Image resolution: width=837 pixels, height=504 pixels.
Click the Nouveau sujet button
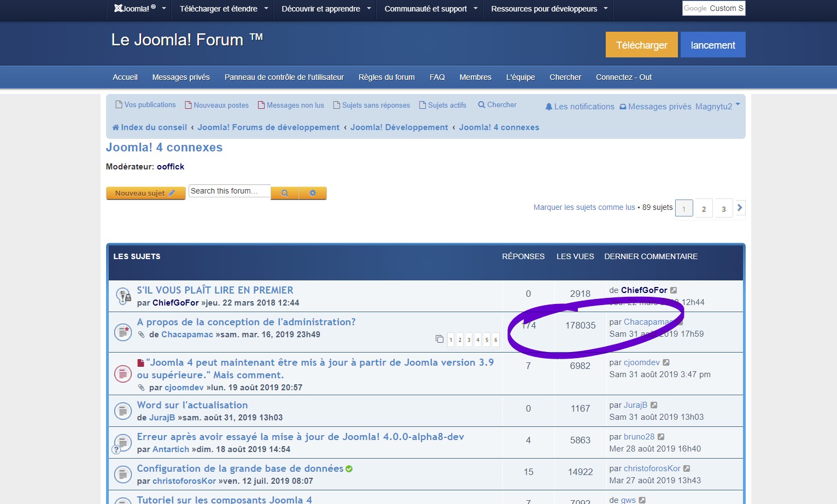coord(145,193)
